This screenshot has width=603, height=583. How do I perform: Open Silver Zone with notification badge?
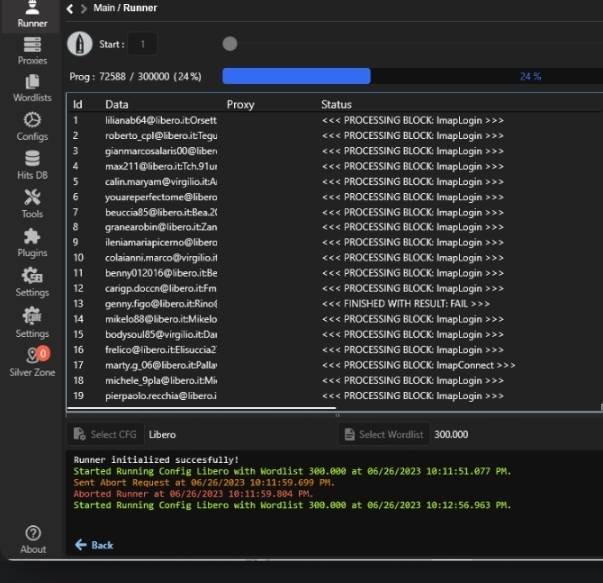32,361
